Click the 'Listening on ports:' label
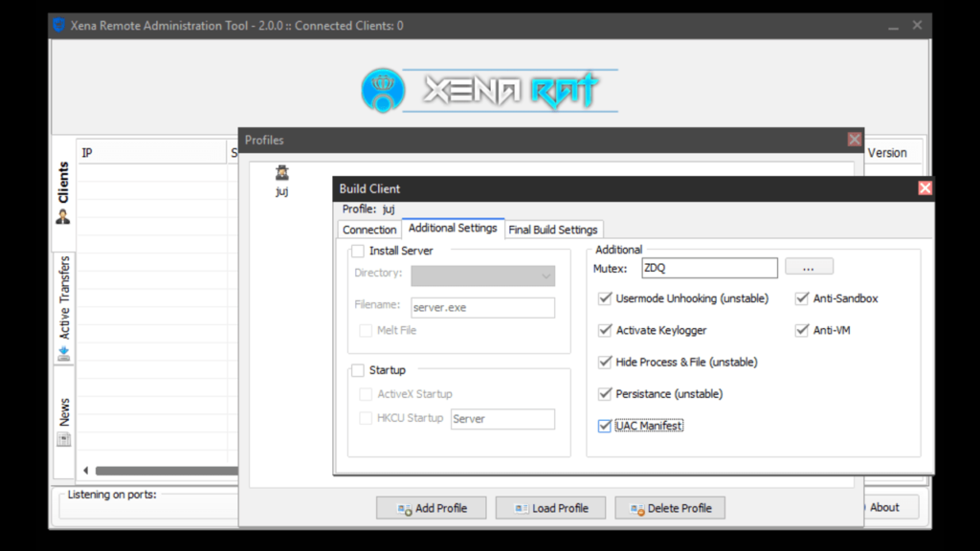The image size is (980, 551). click(112, 495)
